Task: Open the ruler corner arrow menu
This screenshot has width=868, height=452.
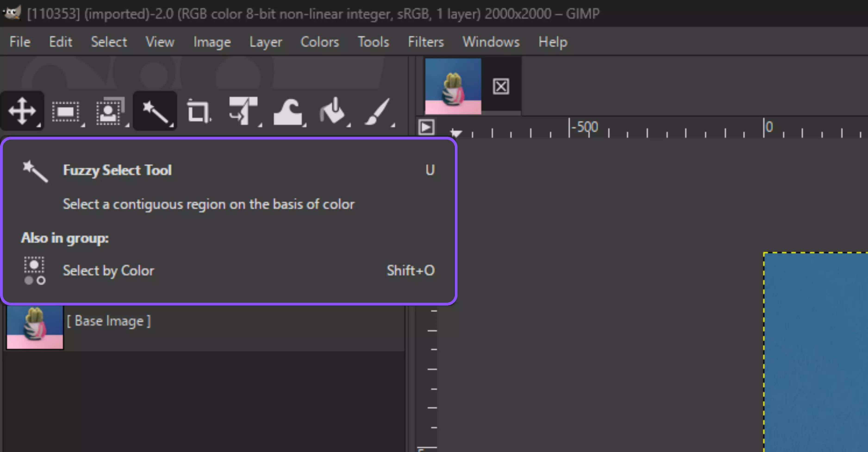Action: (x=426, y=127)
